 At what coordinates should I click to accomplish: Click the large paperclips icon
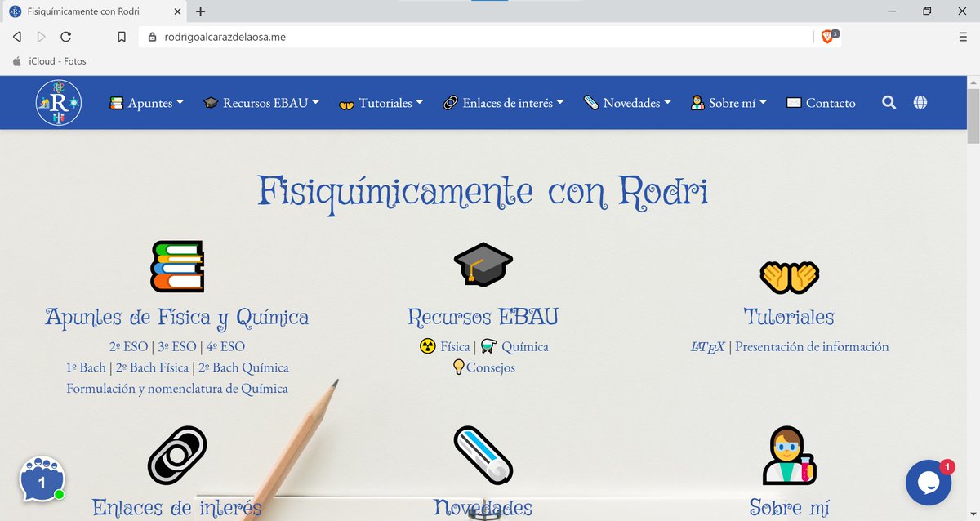[176, 454]
